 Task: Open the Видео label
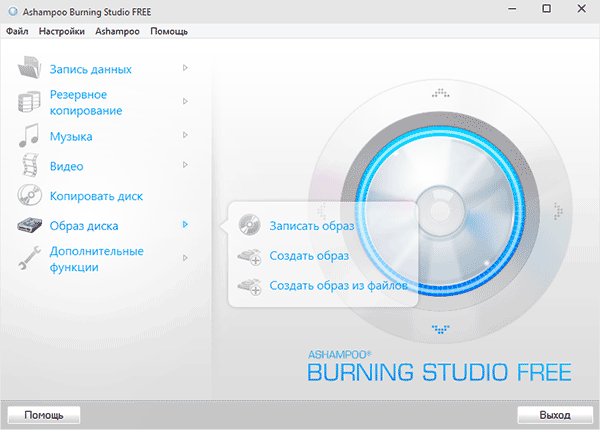tap(67, 166)
